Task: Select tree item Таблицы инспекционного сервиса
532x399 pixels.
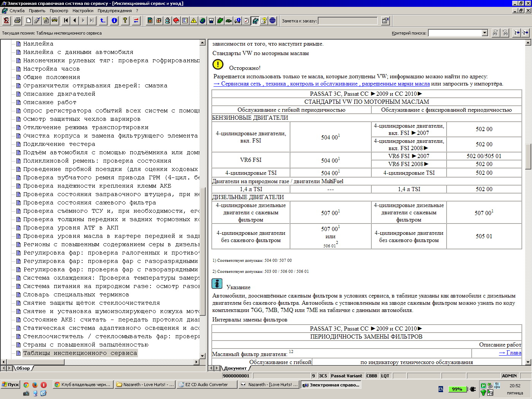Action: point(80,353)
